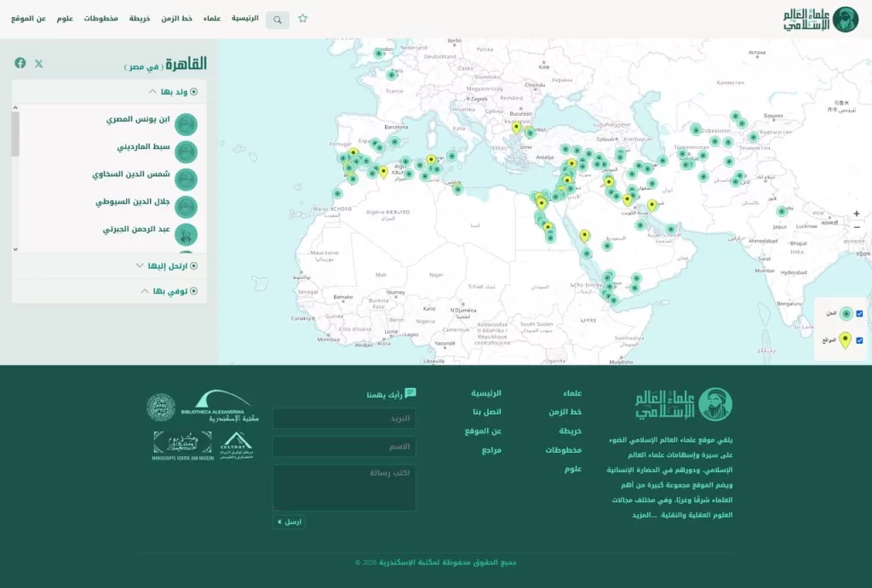
Task: Open the خريطة page from the navigation bar
Action: tap(139, 18)
